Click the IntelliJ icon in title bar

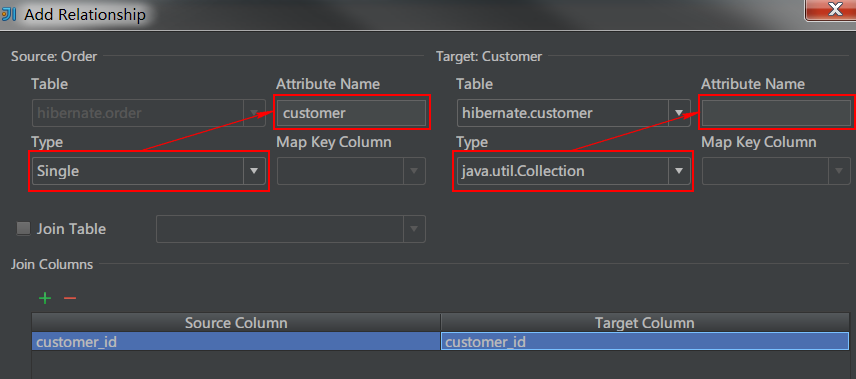8,14
